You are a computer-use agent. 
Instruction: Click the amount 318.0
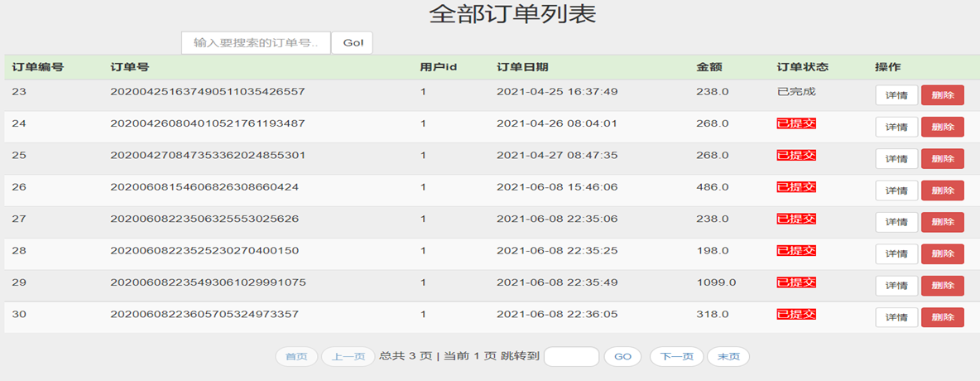click(713, 313)
